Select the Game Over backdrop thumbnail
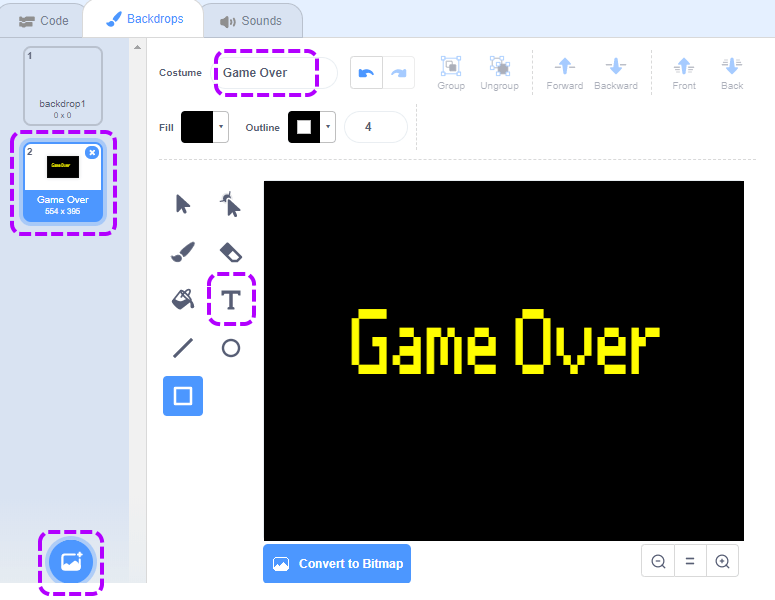The image size is (775, 600). 63,183
